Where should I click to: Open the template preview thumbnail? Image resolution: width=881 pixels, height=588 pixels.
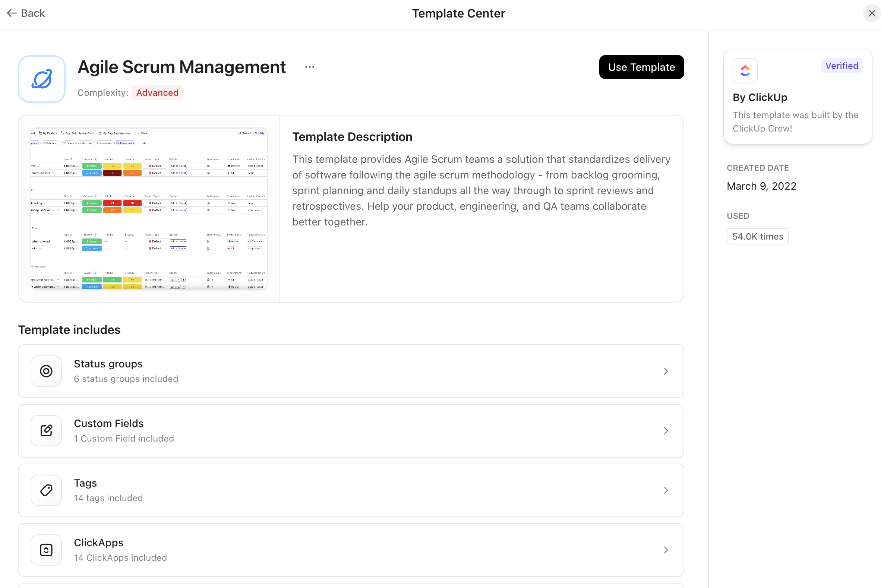[149, 209]
